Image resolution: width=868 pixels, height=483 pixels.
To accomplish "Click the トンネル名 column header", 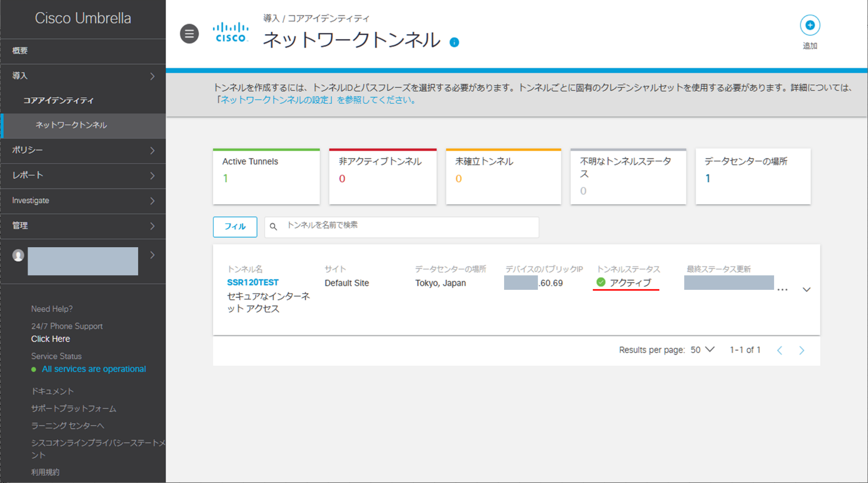I will tap(245, 269).
